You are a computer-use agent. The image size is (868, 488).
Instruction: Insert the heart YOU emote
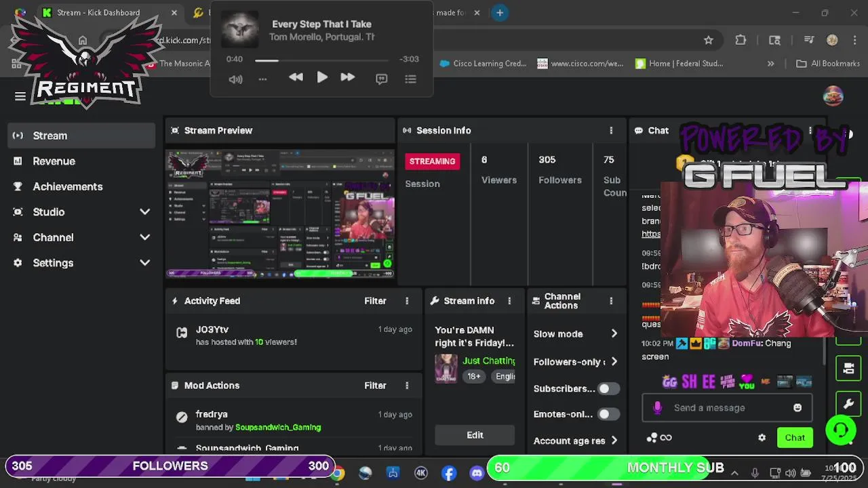[x=747, y=382]
